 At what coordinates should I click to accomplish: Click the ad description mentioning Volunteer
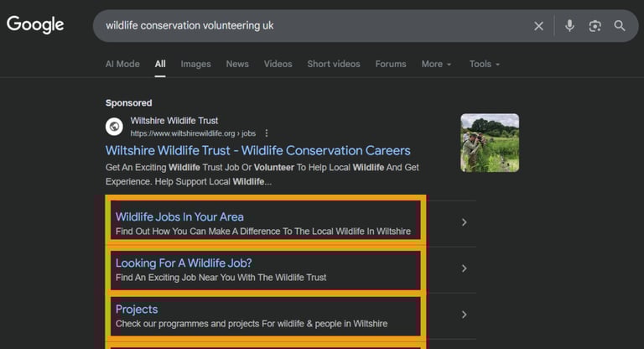262,174
